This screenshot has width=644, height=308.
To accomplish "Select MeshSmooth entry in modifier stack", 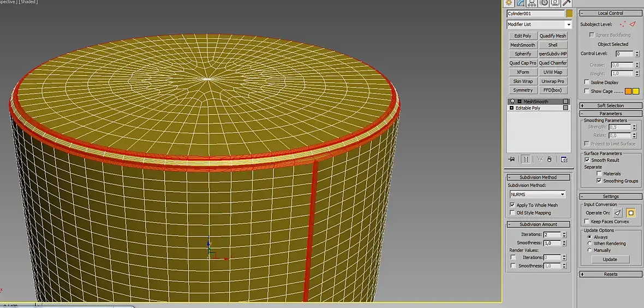I will click(x=535, y=102).
